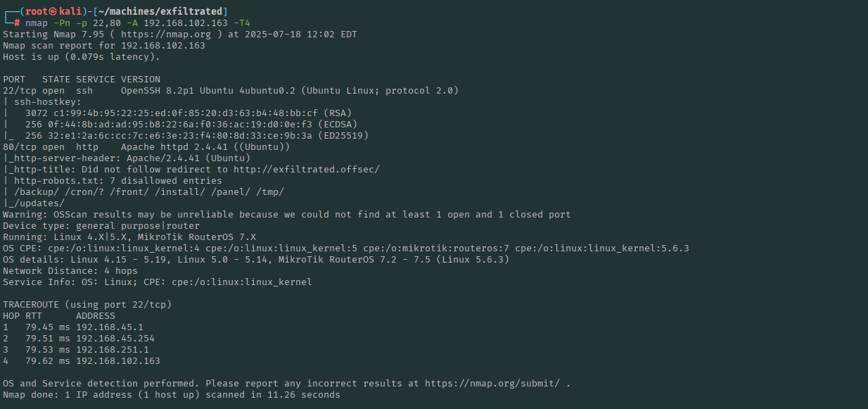Click the "Nmap done" summary line
Image resolution: width=868 pixels, height=409 pixels.
point(172,395)
